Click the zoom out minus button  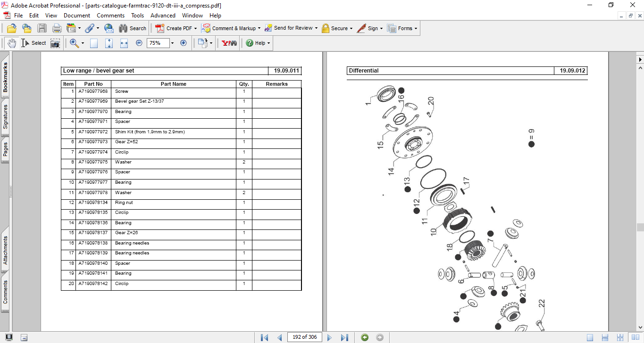[x=139, y=43]
